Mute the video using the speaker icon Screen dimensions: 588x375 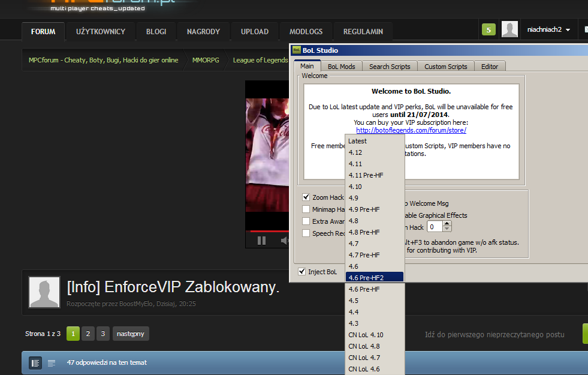(x=285, y=241)
